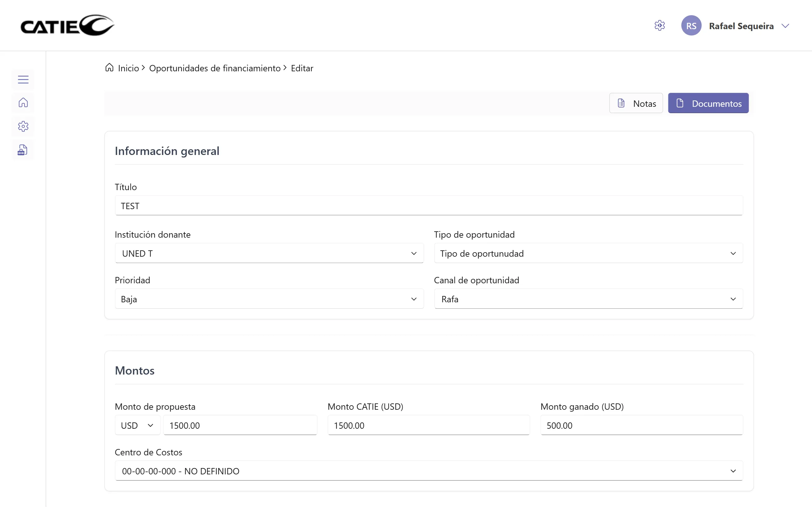The image size is (812, 507).
Task: Click the header settings gear icon
Action: coord(659,26)
